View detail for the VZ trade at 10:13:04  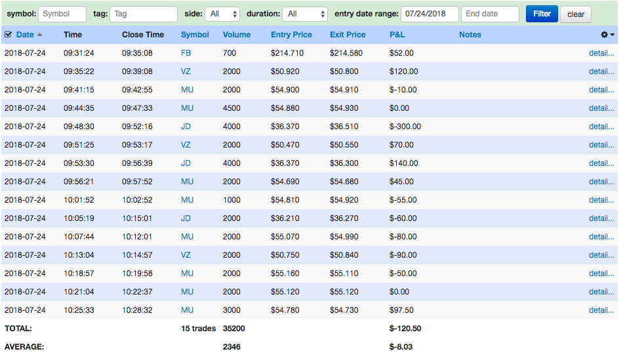601,255
